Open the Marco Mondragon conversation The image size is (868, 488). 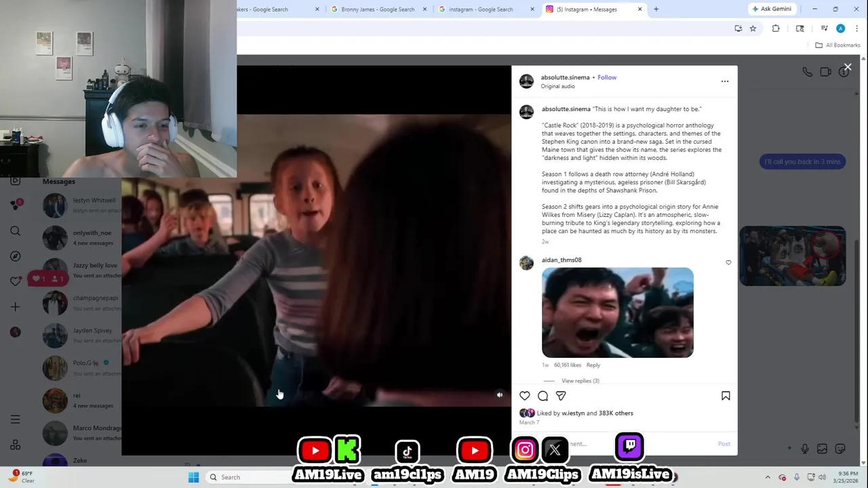coord(81,433)
